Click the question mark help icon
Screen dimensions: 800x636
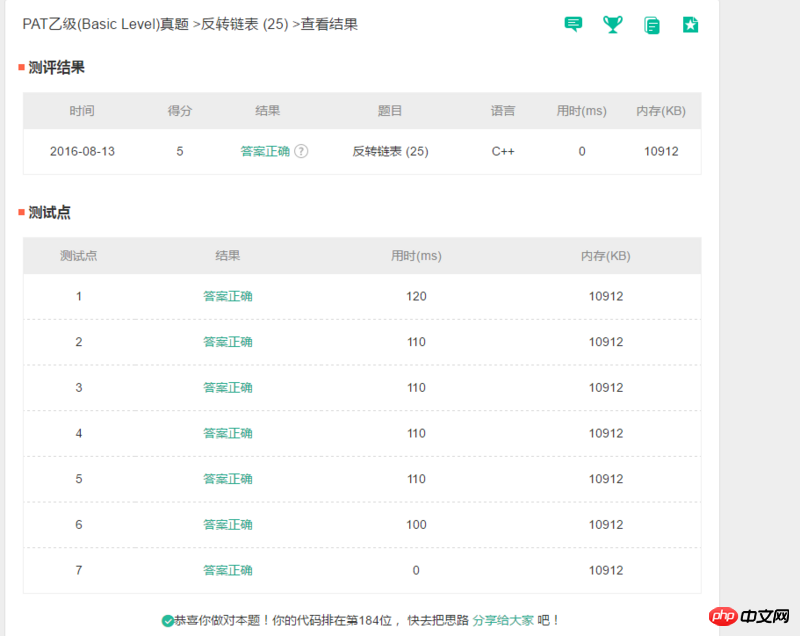(301, 151)
